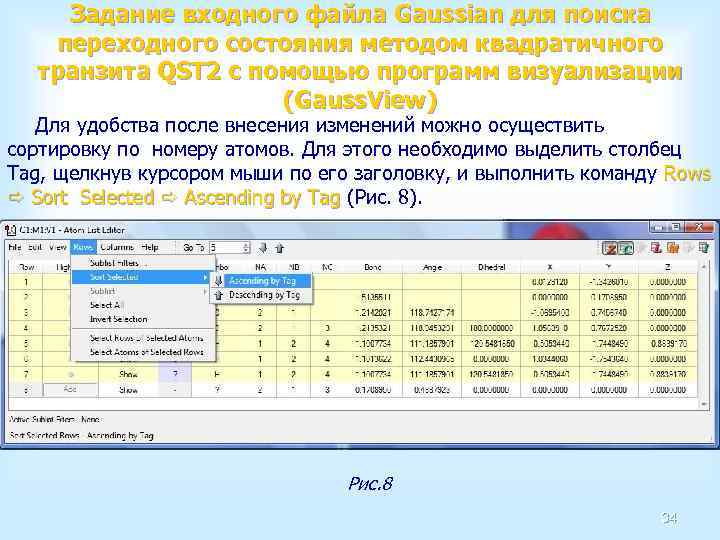Click the Dihedral column header
The height and width of the screenshot is (540, 720).
tap(491, 267)
